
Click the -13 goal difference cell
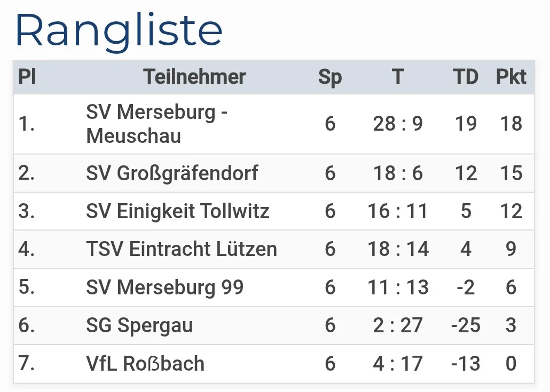click(466, 364)
